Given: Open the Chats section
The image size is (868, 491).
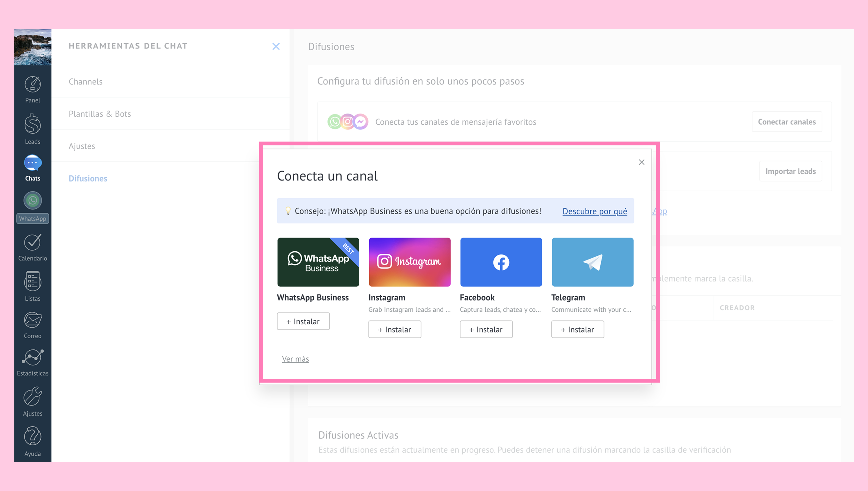Looking at the screenshot, I should [33, 168].
